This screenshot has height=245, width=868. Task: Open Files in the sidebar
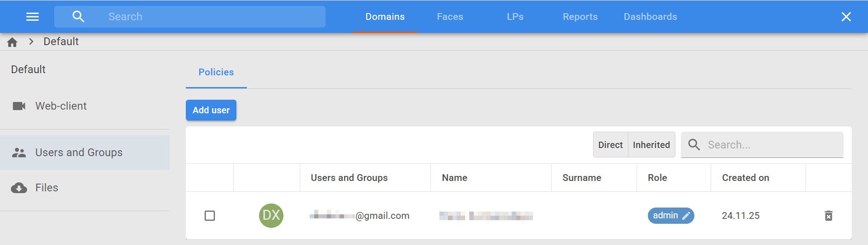[47, 188]
